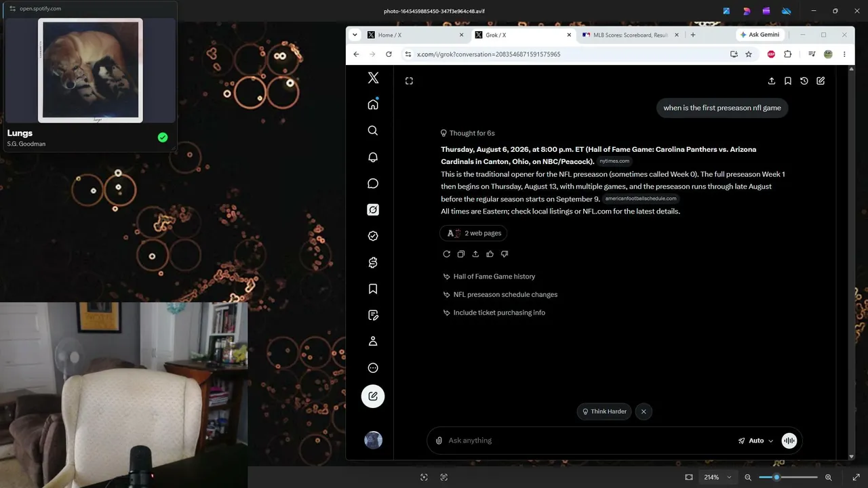Open the More circle icon in X sidebar
Screen dimensions: 868x488
pos(373,368)
